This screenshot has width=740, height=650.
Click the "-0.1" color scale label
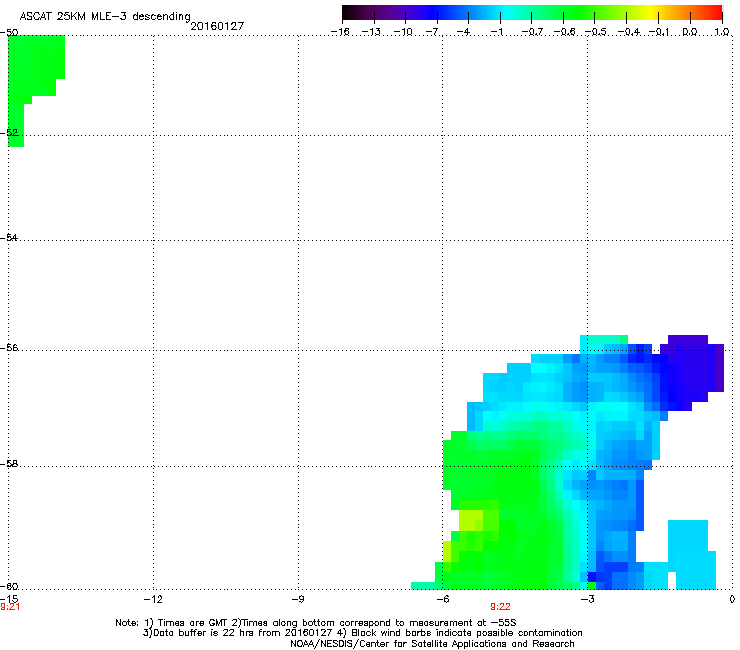(x=659, y=32)
